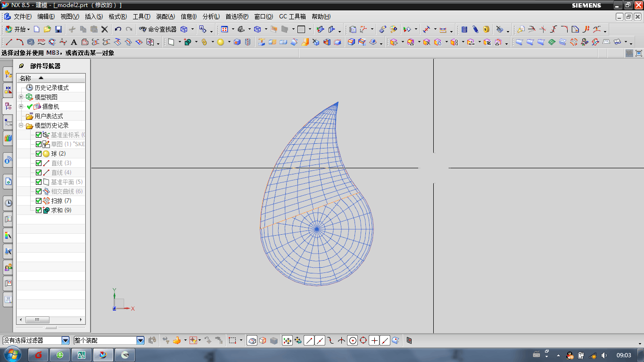
Task: Click the yellow Sphere feature icon
Action: [x=220, y=42]
